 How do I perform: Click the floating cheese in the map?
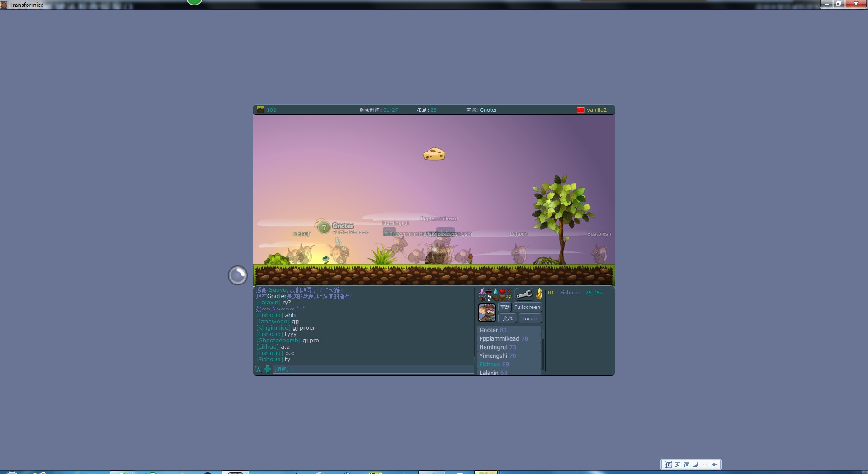[434, 154]
